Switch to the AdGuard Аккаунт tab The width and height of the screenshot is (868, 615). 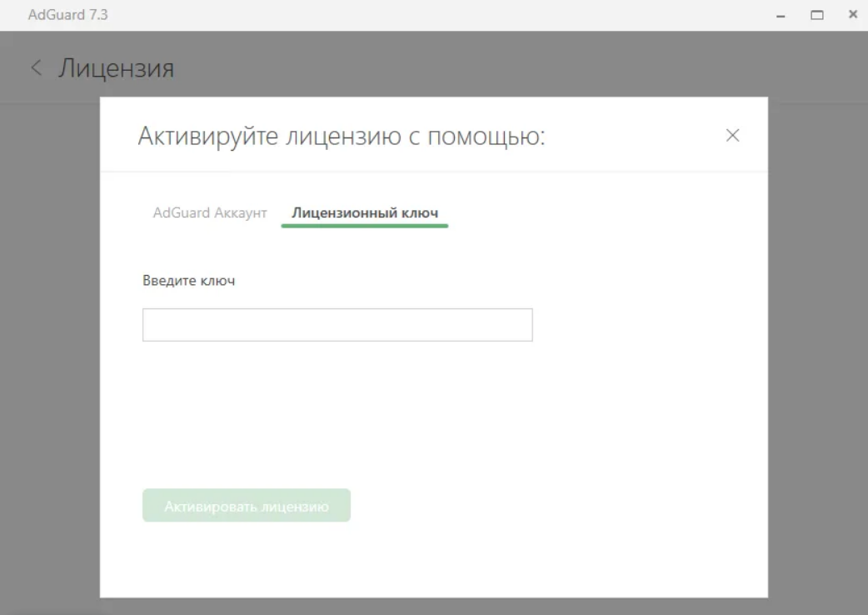coord(210,212)
